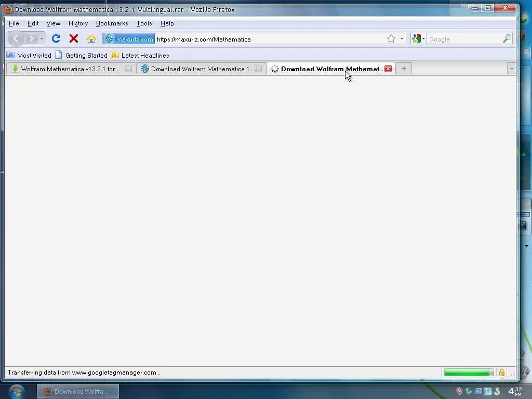This screenshot has width=532, height=399.
Task: Click inside the Google search field
Action: point(464,39)
